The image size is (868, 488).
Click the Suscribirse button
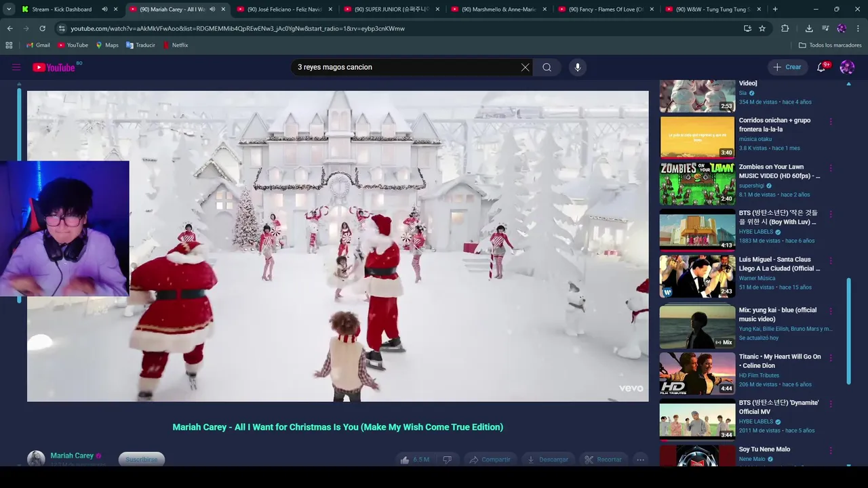141,460
